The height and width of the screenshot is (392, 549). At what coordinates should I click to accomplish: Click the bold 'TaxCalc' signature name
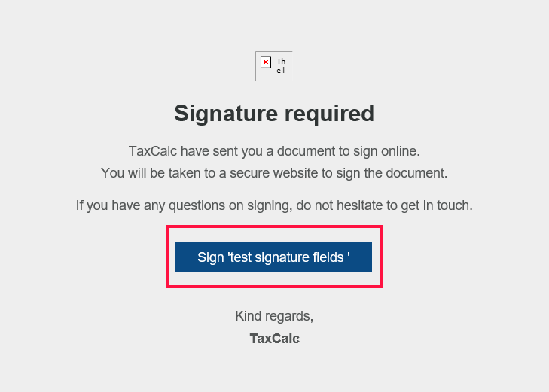274,339
